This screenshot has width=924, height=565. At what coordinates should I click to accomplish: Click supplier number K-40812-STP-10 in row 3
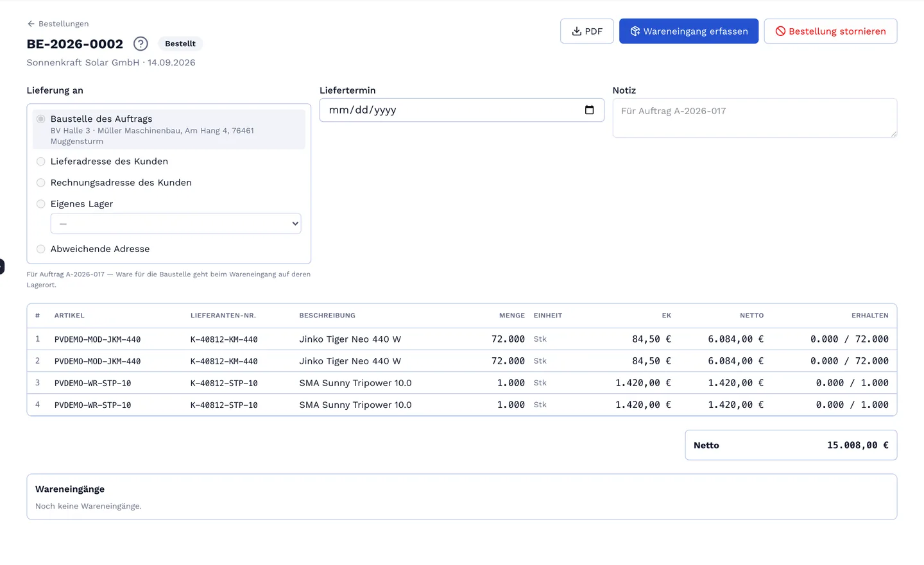(x=224, y=383)
